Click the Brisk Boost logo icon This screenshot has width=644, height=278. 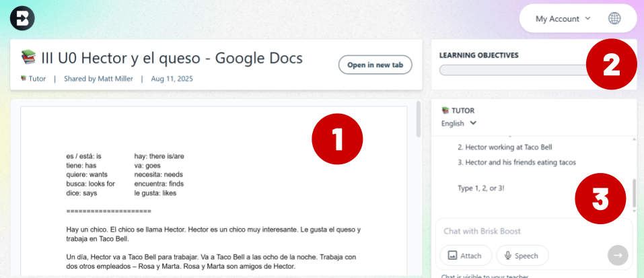click(22, 19)
